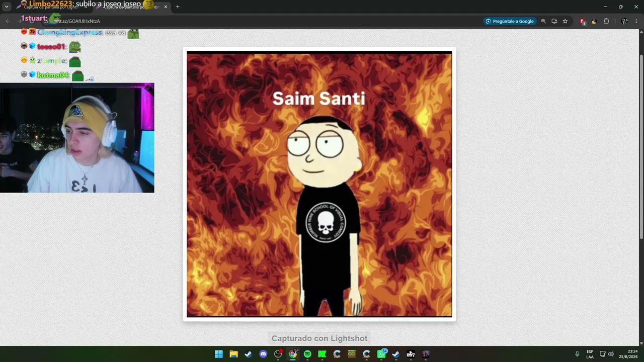
Task: Open WhatsApp with 54 unread badge
Action: pos(381,354)
